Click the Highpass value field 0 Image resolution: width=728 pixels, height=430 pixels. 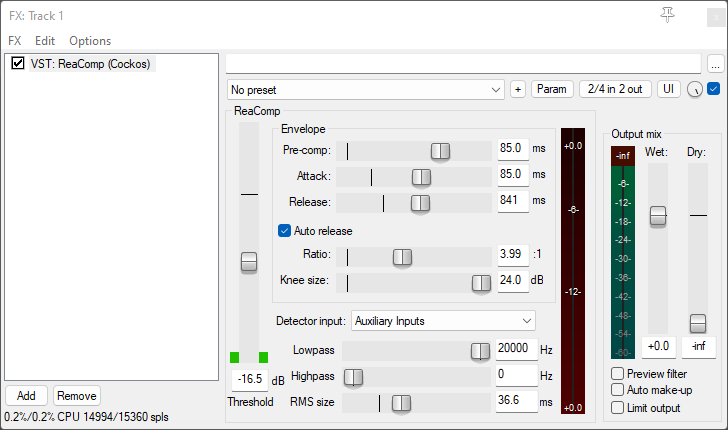(x=517, y=375)
